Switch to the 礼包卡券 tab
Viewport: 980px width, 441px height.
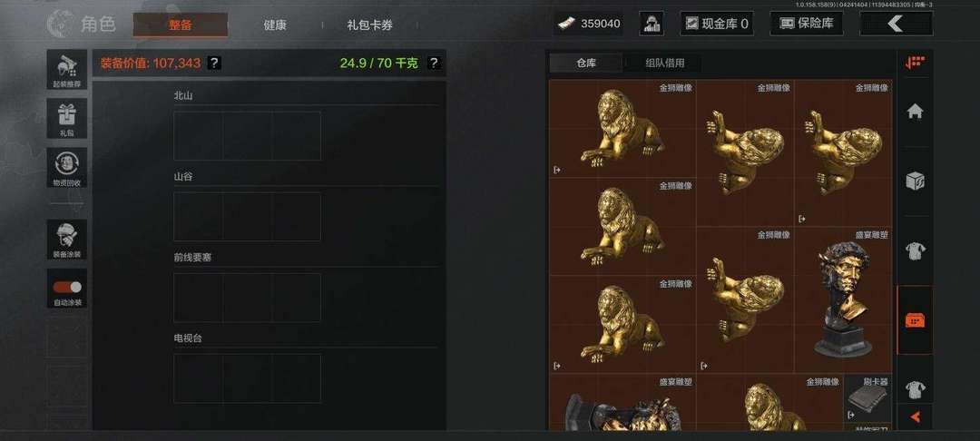[x=370, y=25]
